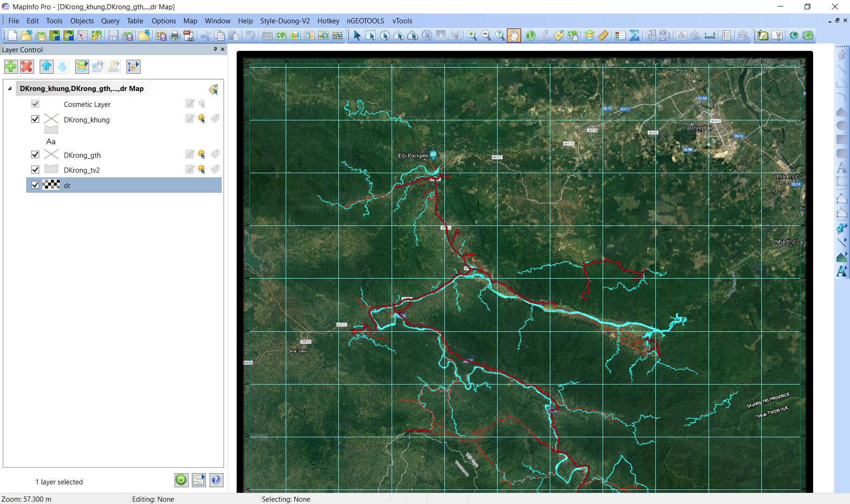Open the Style-Duong-V2 menu
The height and width of the screenshot is (504, 850).
point(285,21)
